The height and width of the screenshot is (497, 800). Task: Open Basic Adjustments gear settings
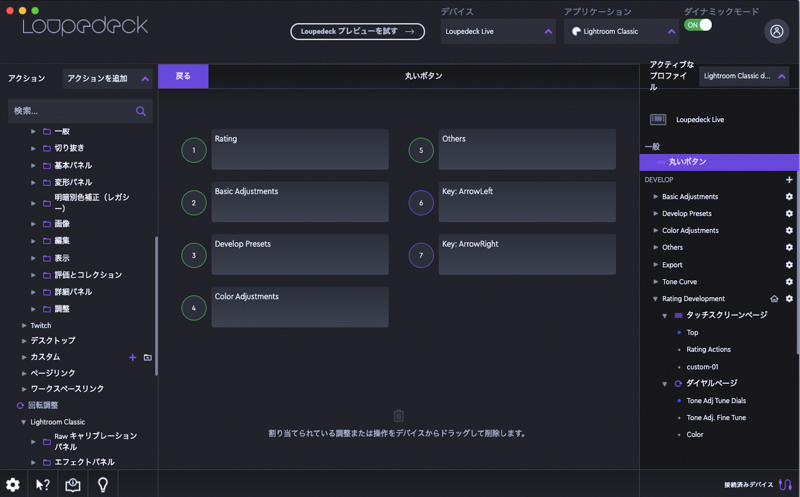click(789, 196)
